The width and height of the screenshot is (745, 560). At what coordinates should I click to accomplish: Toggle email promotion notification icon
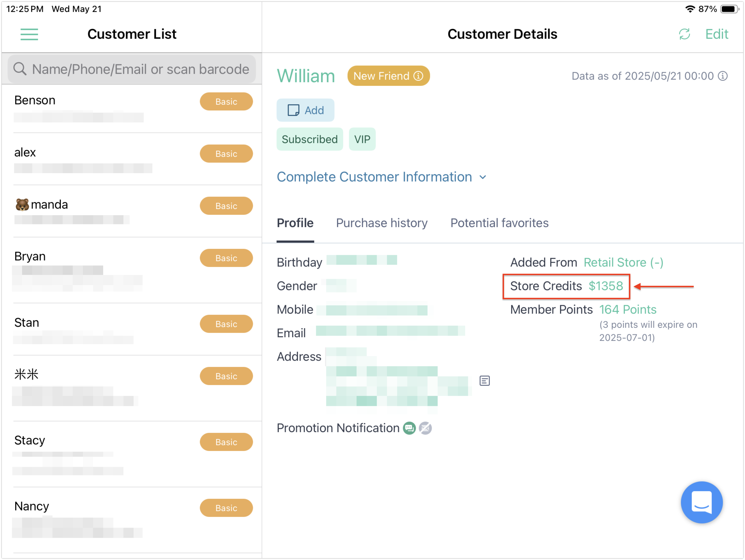click(425, 428)
